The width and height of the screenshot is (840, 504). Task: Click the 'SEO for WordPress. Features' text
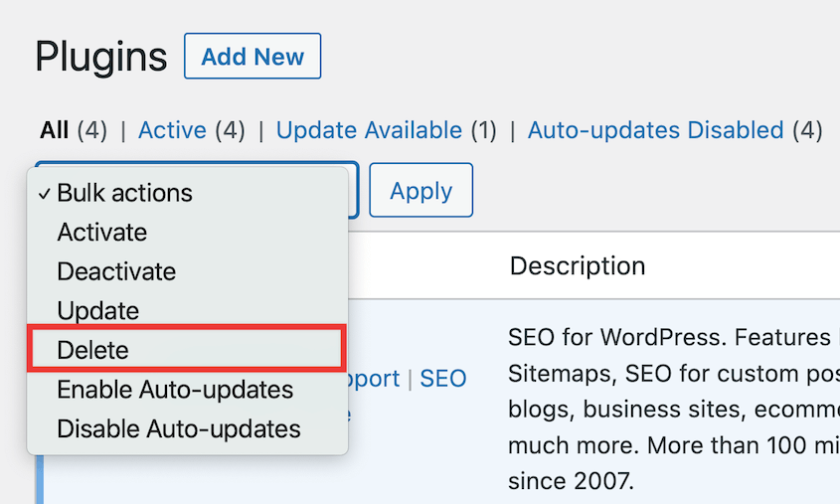(x=669, y=337)
